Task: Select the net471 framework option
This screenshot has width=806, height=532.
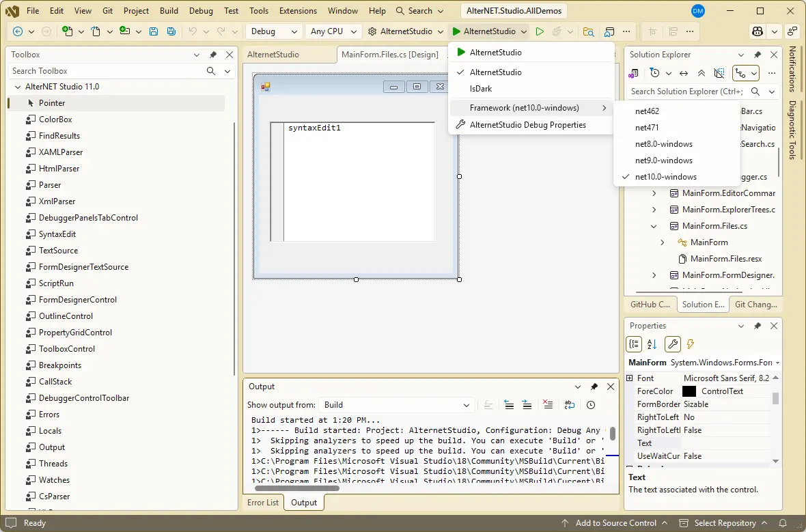Action: pyautogui.click(x=676, y=128)
